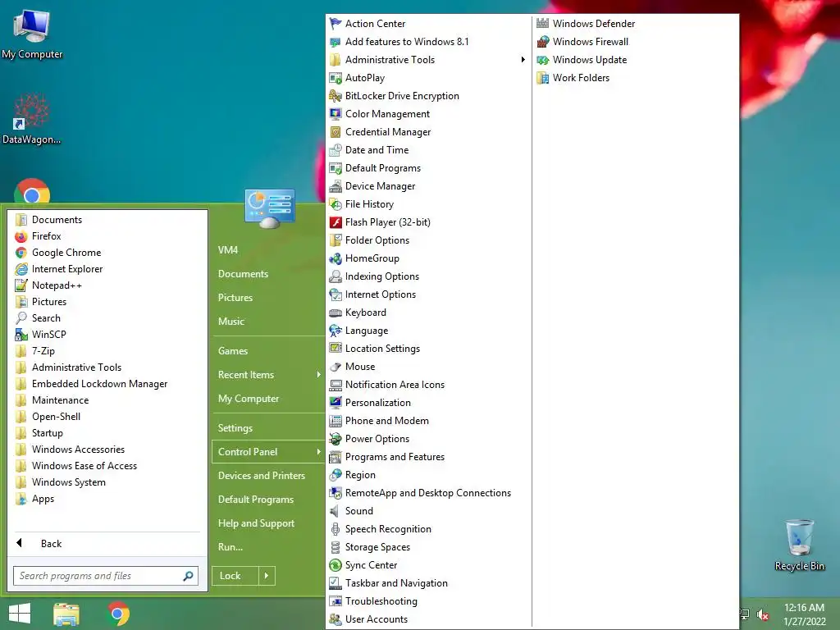Click the Mouse icon

point(336,367)
